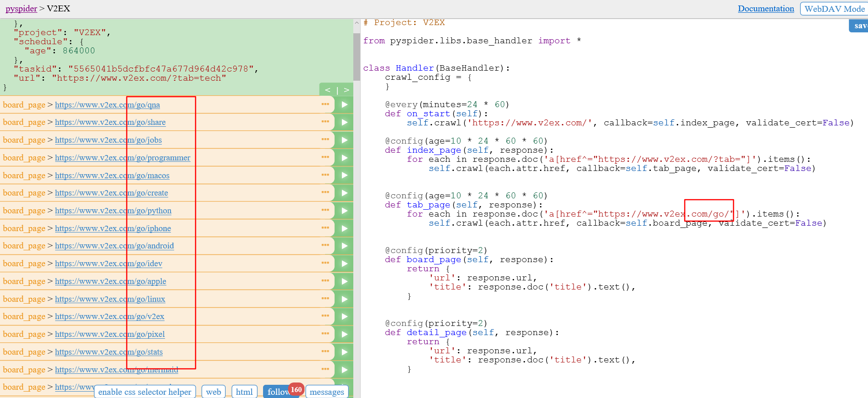
Task: Run the /go/qna board_page task
Action: tap(344, 104)
